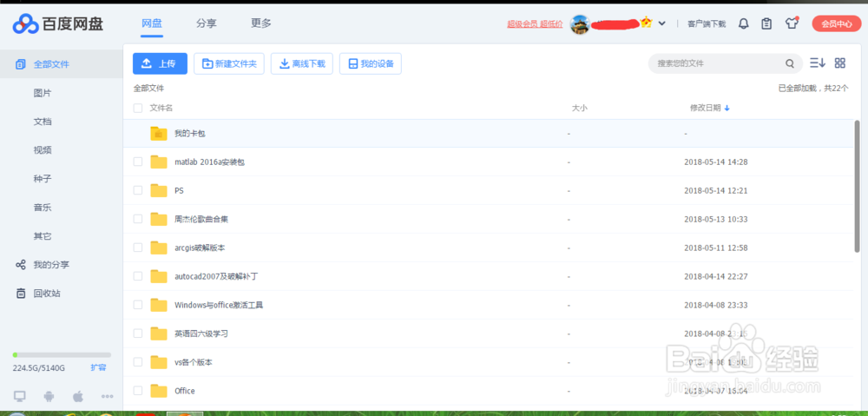Screen dimensions: 868x416
Task: Open the arcgis破解版本 folder icon
Action: pyautogui.click(x=159, y=248)
